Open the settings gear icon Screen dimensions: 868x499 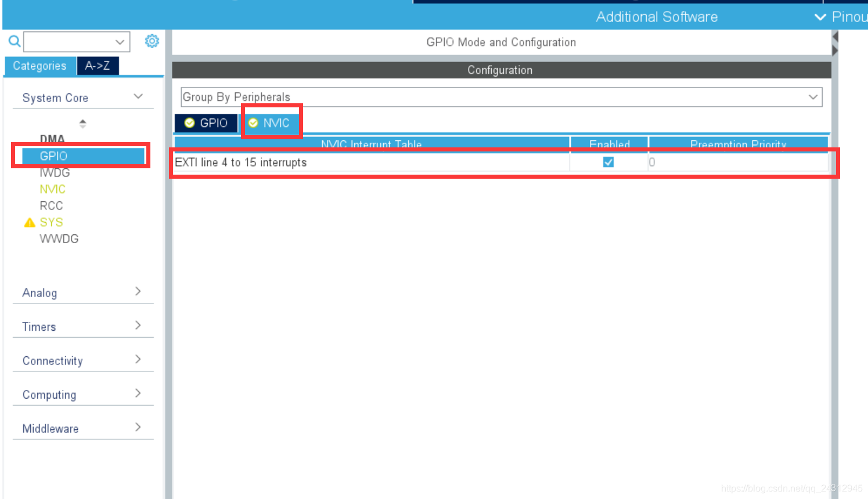click(152, 41)
